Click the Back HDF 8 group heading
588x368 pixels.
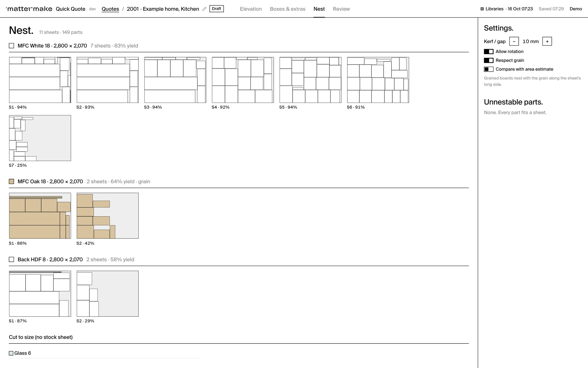click(50, 260)
